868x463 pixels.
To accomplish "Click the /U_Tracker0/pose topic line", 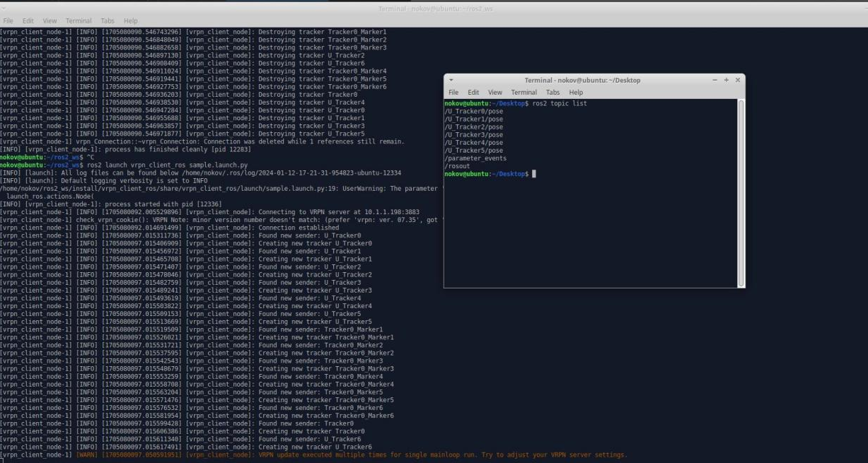I will click(474, 112).
